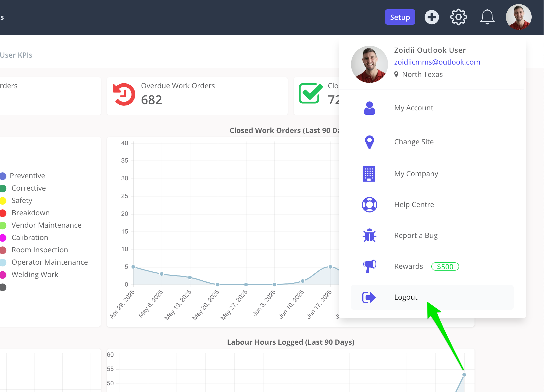The width and height of the screenshot is (544, 392).
Task: Click the Labour Hours chart data point
Action: (x=464, y=375)
